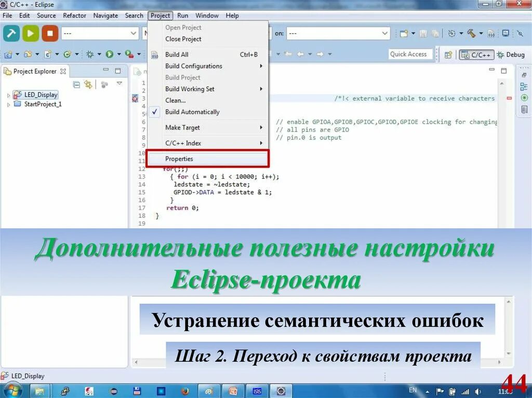Click the green Launch play button
This screenshot has width=532, height=398.
31,33
